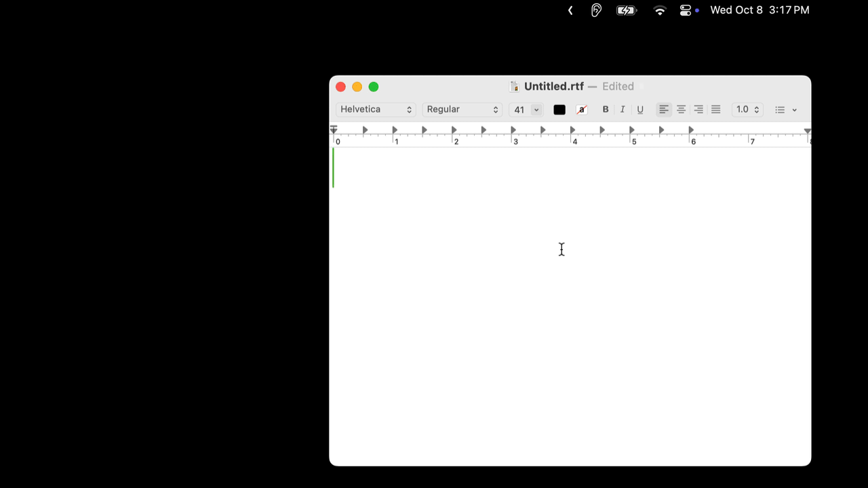Open the Regular typeface style dropdown
The height and width of the screenshot is (488, 868).
462,110
